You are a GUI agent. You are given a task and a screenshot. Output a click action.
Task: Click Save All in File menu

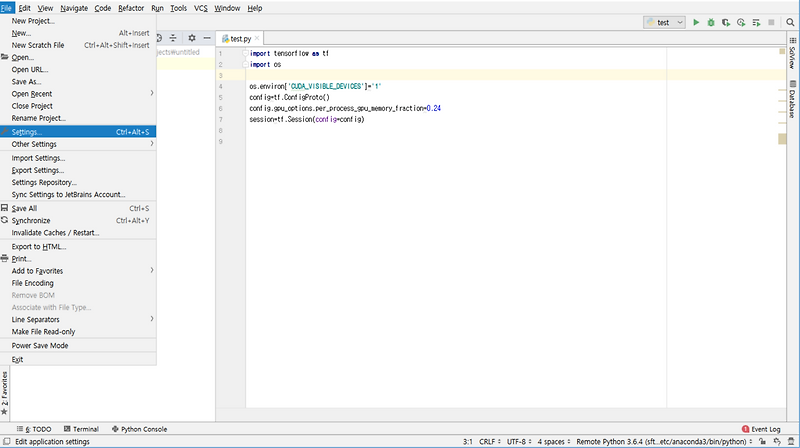(78, 209)
